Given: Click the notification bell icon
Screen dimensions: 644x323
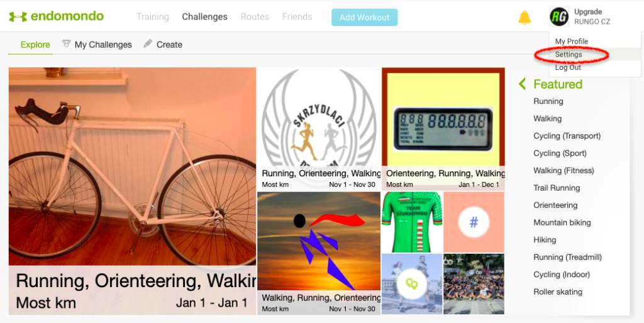Looking at the screenshot, I should click(525, 17).
